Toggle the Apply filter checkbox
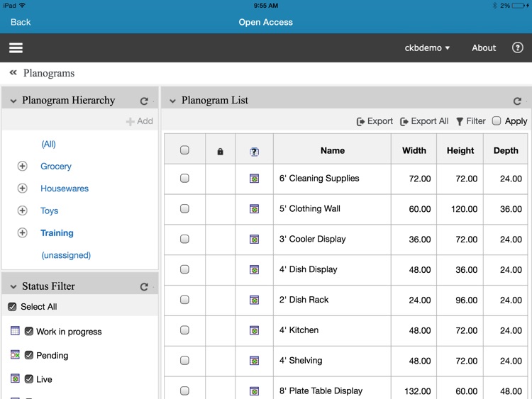This screenshot has width=532, height=399. (x=497, y=120)
